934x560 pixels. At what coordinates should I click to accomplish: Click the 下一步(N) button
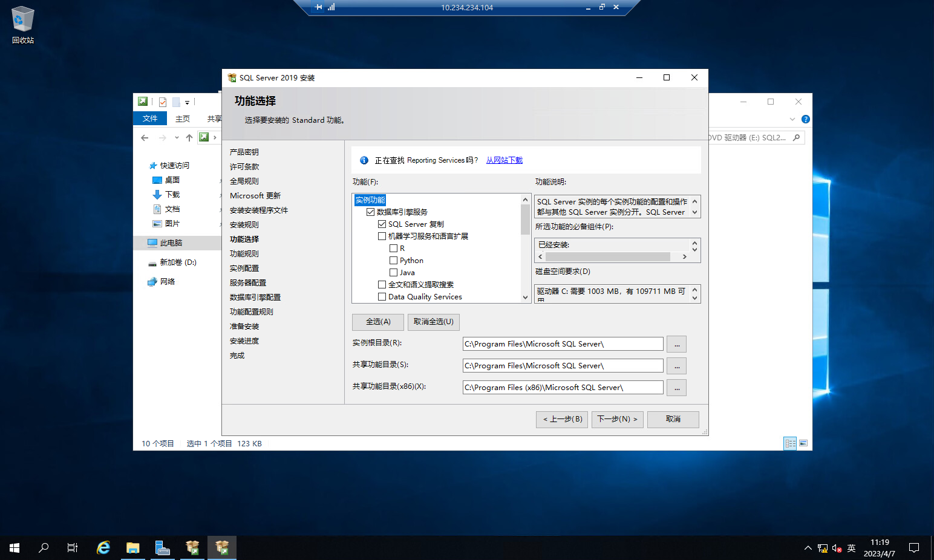[x=617, y=419]
